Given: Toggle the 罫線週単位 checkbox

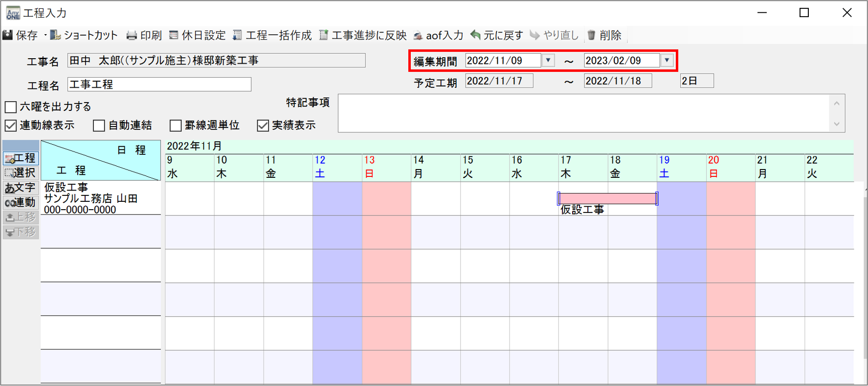Looking at the screenshot, I should pyautogui.click(x=176, y=126).
